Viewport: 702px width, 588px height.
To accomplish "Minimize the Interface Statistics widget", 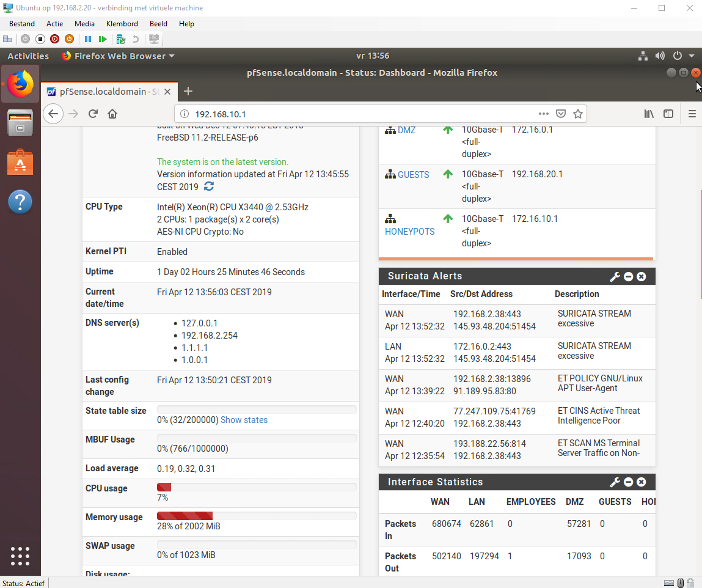I will click(x=628, y=483).
